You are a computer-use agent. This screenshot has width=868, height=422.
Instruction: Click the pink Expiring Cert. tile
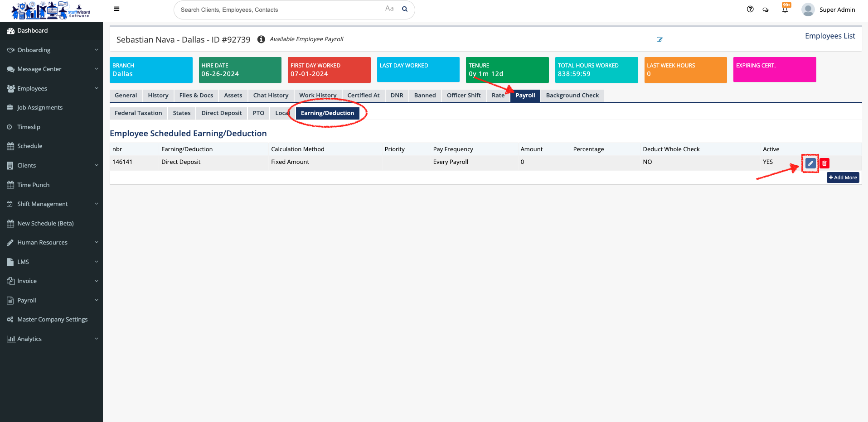pos(774,70)
